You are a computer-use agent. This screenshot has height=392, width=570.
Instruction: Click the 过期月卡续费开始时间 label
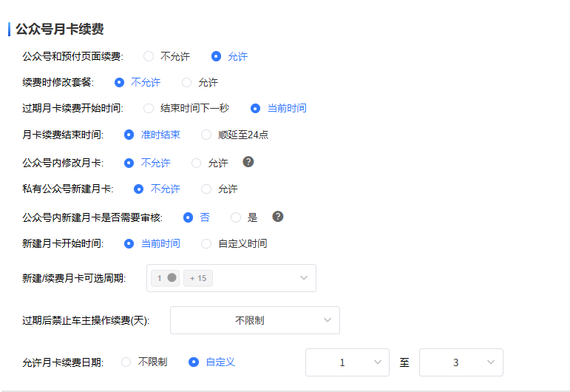(x=72, y=109)
